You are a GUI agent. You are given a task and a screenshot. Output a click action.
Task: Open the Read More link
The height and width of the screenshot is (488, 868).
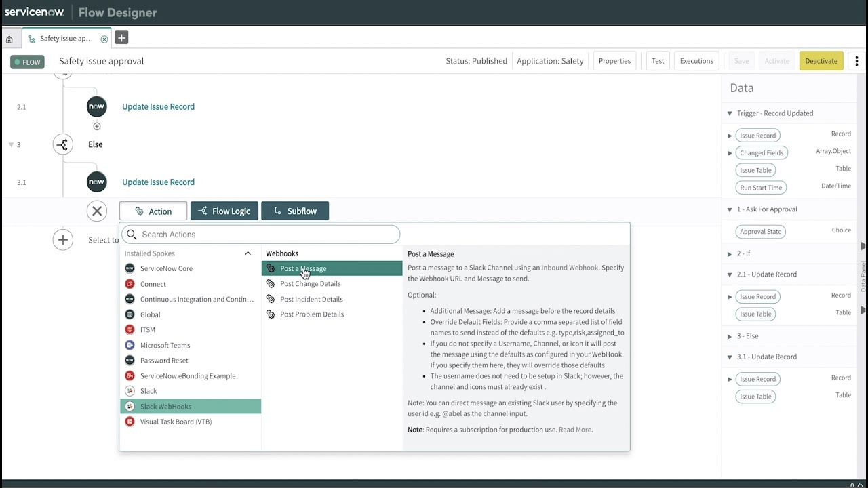tap(574, 430)
